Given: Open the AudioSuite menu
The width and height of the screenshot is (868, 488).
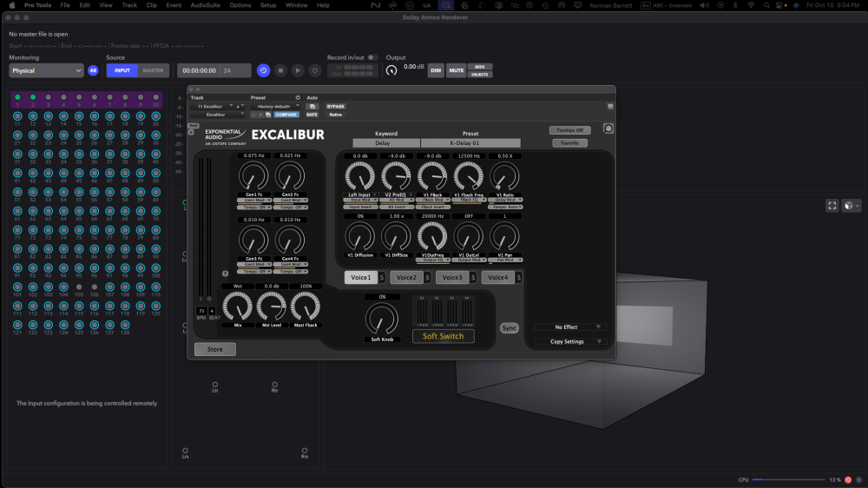Looking at the screenshot, I should click(x=205, y=5).
